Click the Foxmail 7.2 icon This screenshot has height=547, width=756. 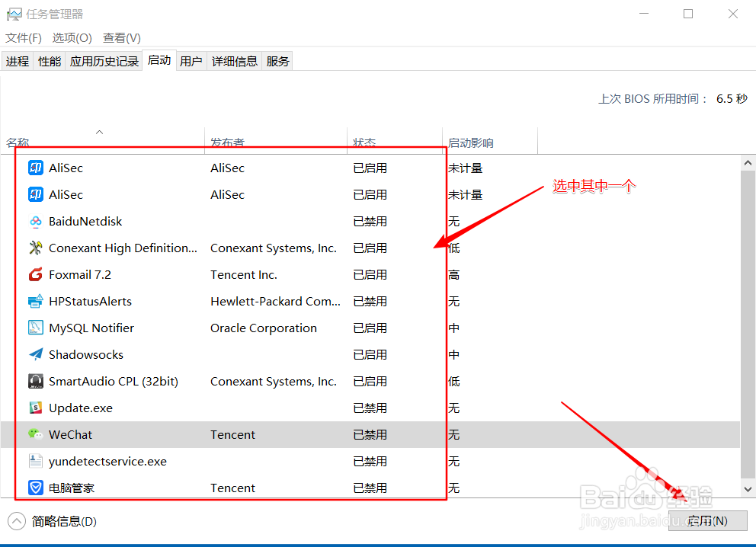pos(36,275)
